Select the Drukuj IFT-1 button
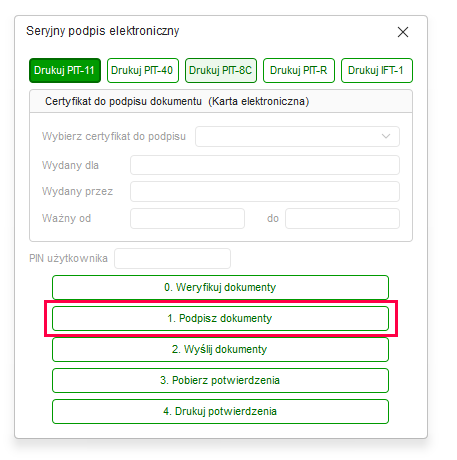This screenshot has width=457, height=460. tap(377, 70)
